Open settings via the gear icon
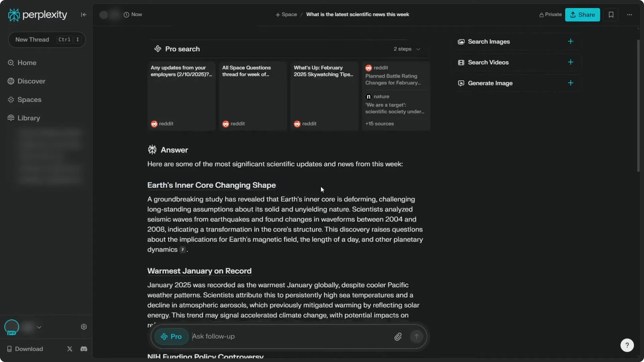This screenshot has width=644, height=362. click(84, 327)
